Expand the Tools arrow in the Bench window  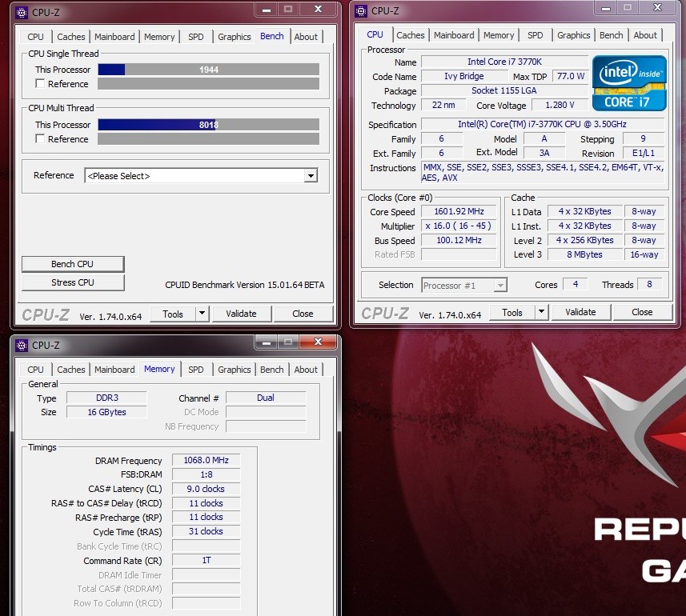[202, 314]
